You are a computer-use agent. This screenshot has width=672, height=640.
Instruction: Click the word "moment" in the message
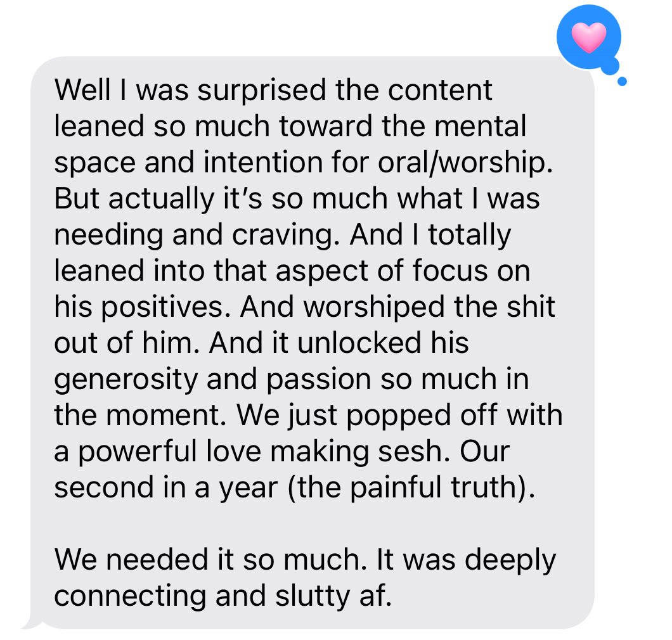pyautogui.click(x=166, y=415)
